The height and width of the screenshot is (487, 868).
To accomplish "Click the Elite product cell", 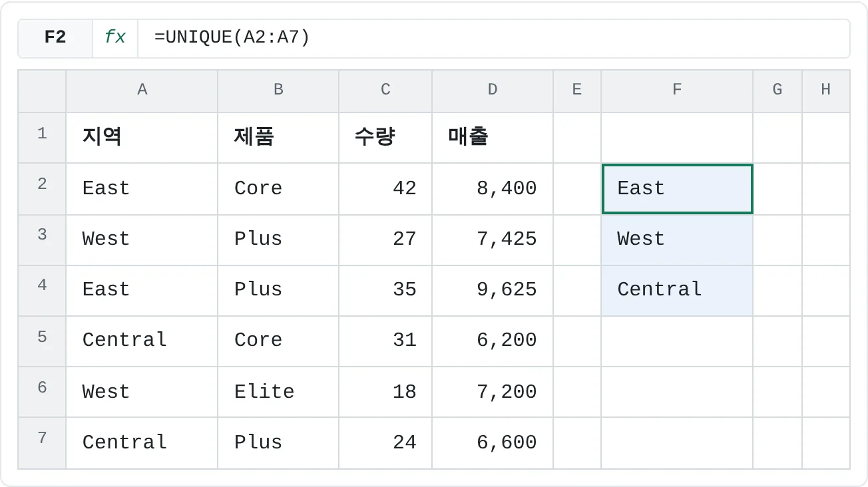I will [x=278, y=392].
